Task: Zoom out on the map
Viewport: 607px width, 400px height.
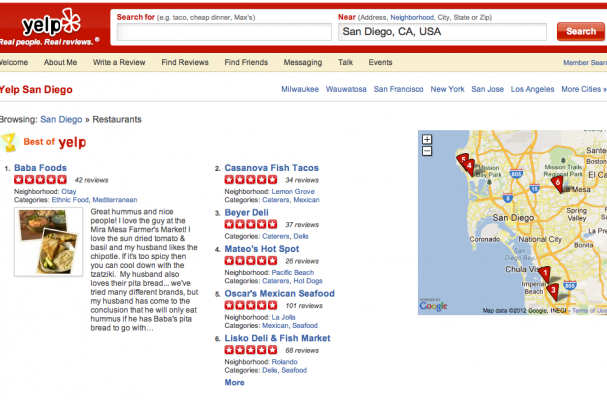Action: tap(427, 151)
